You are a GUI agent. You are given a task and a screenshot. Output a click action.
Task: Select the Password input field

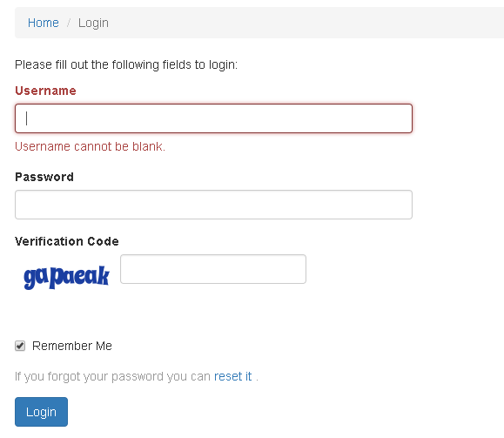click(213, 205)
